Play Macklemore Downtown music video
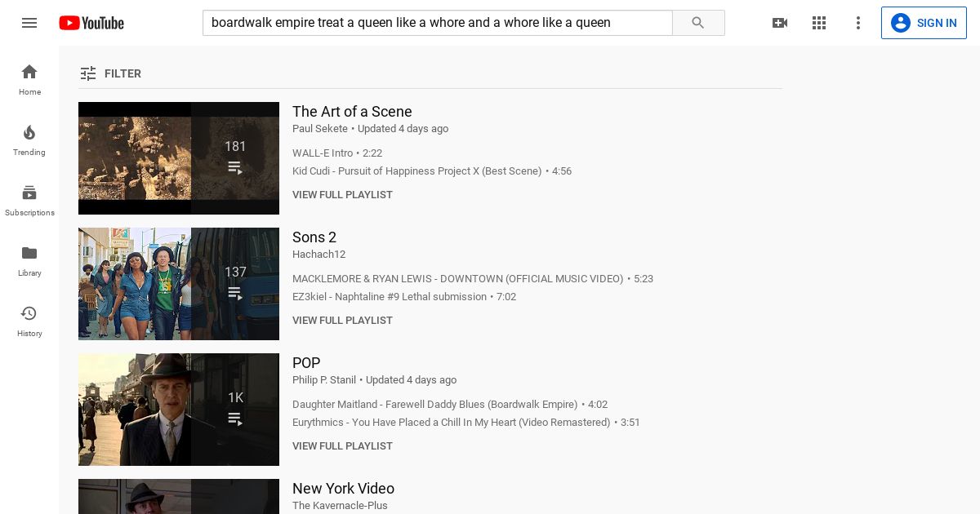The image size is (980, 514). pyautogui.click(x=473, y=279)
